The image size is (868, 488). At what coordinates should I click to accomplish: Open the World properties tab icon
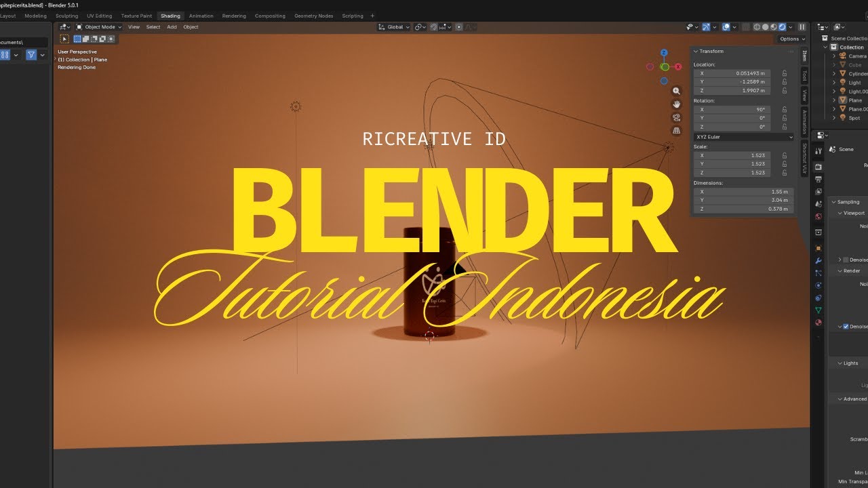pos(818,216)
